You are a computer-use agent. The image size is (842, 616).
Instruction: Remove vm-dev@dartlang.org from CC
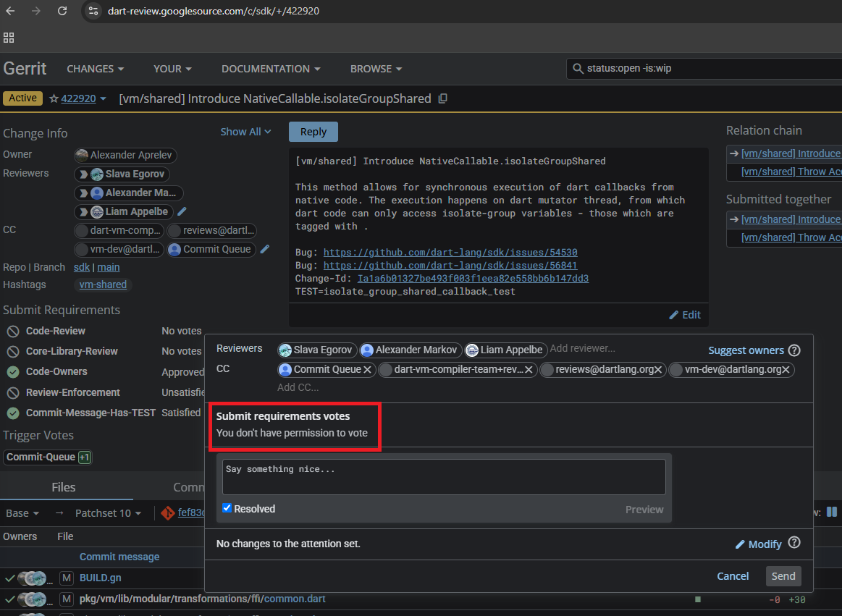pyautogui.click(x=786, y=369)
